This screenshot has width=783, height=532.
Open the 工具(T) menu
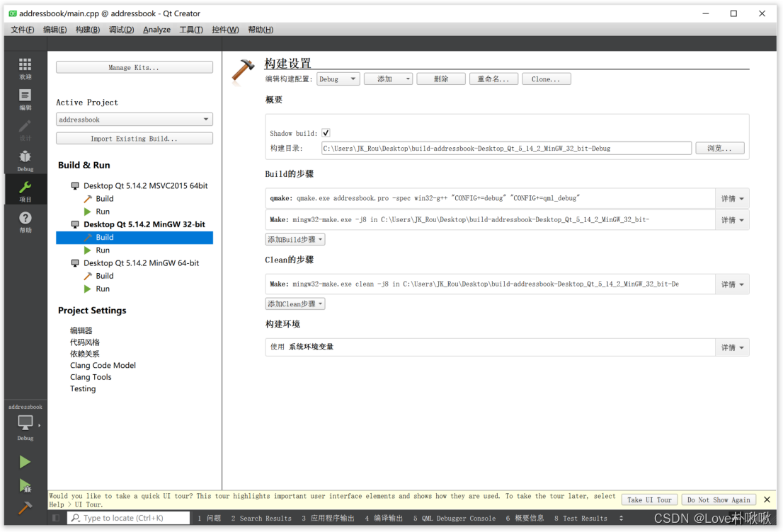[190, 30]
